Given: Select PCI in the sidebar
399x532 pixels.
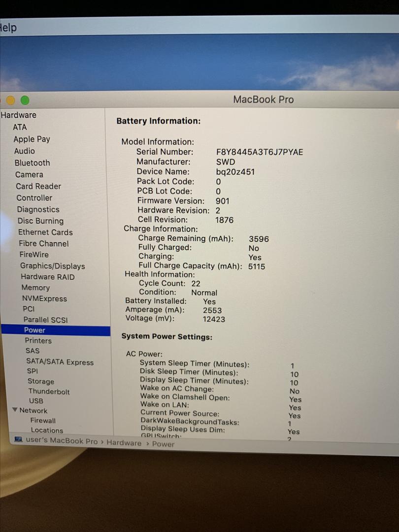Looking at the screenshot, I should pyautogui.click(x=29, y=309).
